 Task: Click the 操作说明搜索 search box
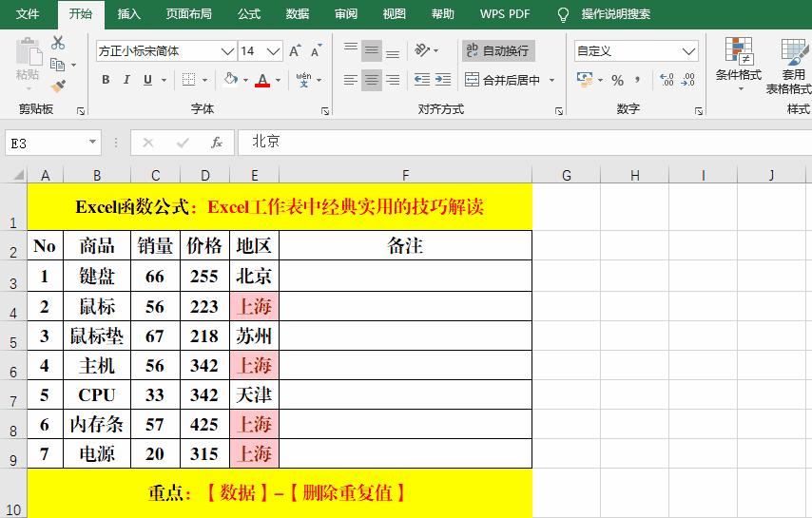615,14
